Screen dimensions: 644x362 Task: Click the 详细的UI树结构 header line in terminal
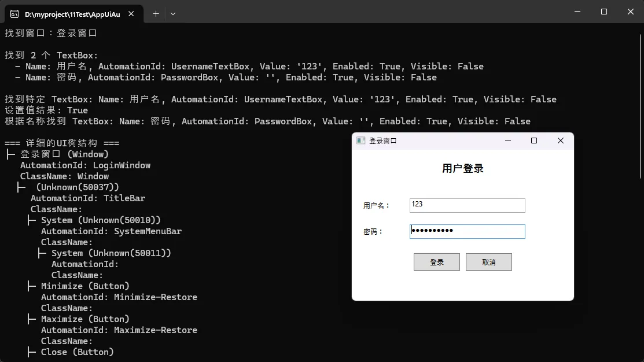pyautogui.click(x=62, y=143)
